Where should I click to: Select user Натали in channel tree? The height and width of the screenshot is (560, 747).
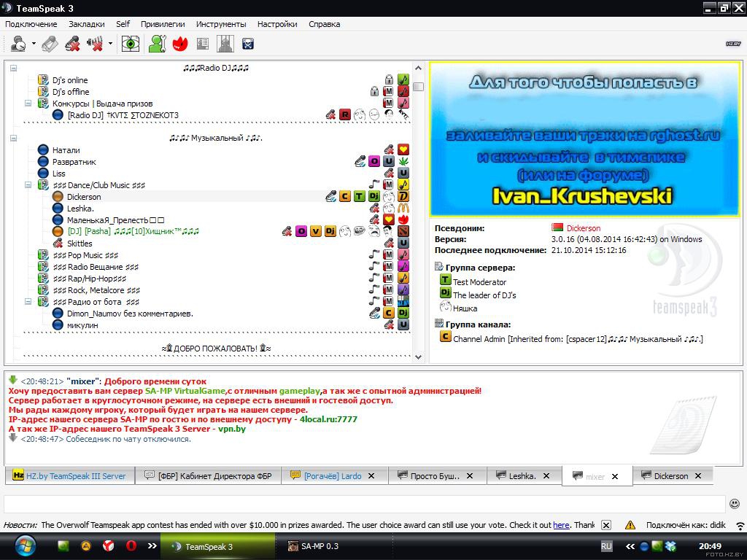66,150
